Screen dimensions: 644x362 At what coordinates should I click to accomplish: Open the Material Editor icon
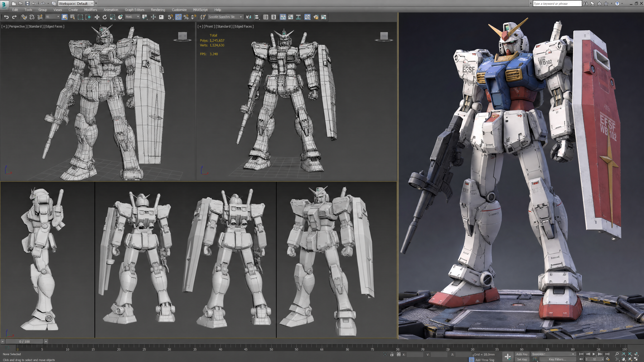tap(307, 17)
